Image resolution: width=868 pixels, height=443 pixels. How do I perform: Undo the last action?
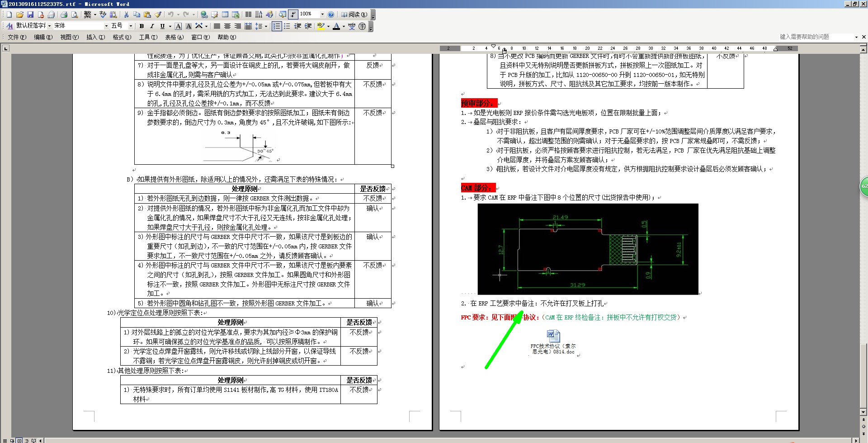coord(170,14)
